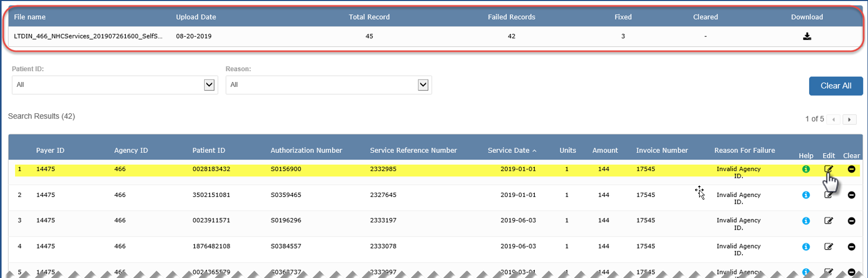
Task: Go to previous results page
Action: click(834, 120)
